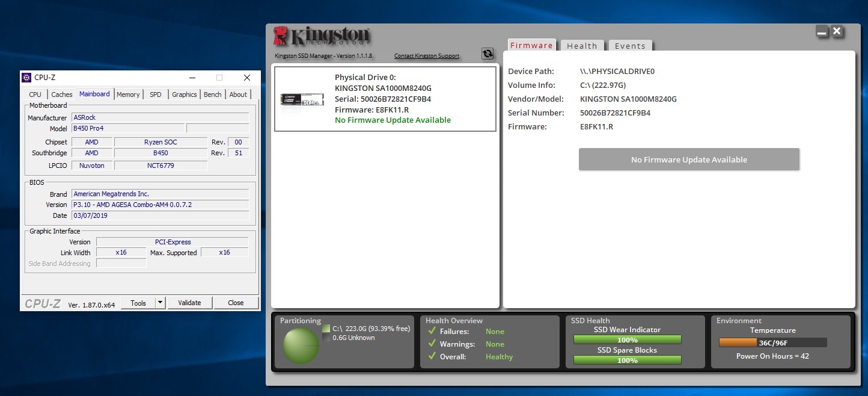Open the Graphics tab in CPU-Z

point(185,94)
